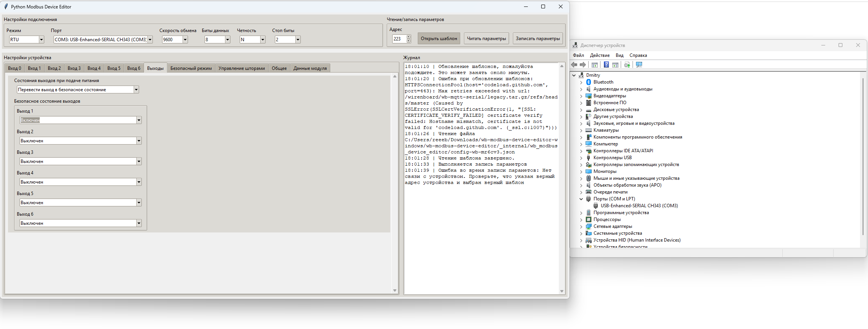Click the Back arrow in Device Manager toolbar
The image size is (868, 329).
(x=574, y=65)
